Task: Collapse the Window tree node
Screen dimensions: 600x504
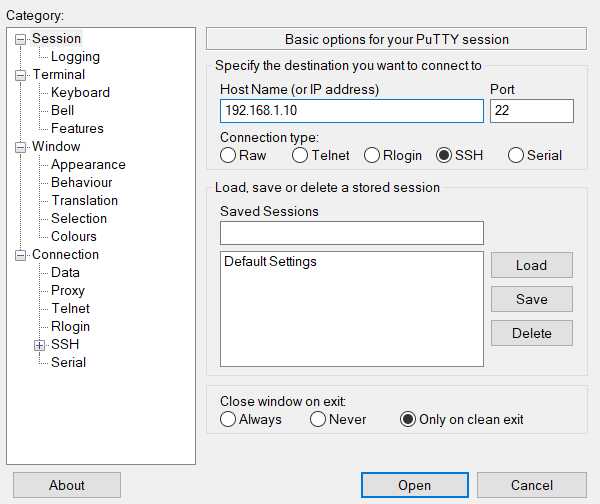Action: [20, 147]
